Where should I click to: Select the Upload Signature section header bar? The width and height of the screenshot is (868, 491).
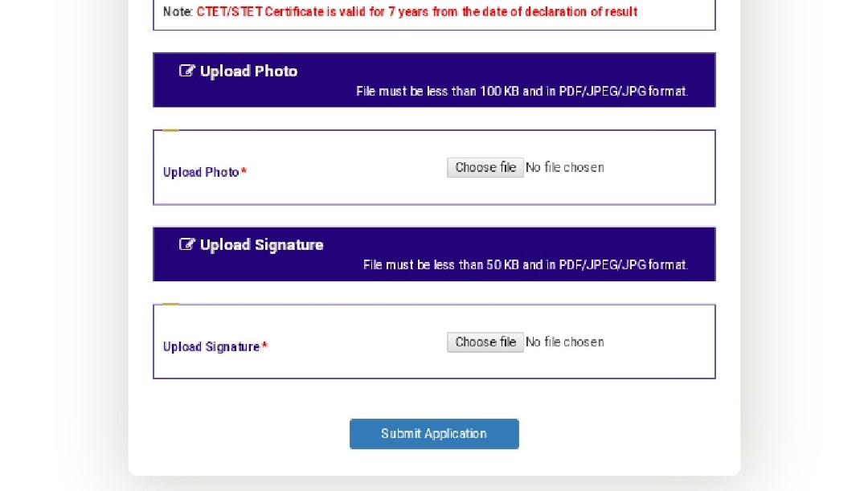coord(434,254)
